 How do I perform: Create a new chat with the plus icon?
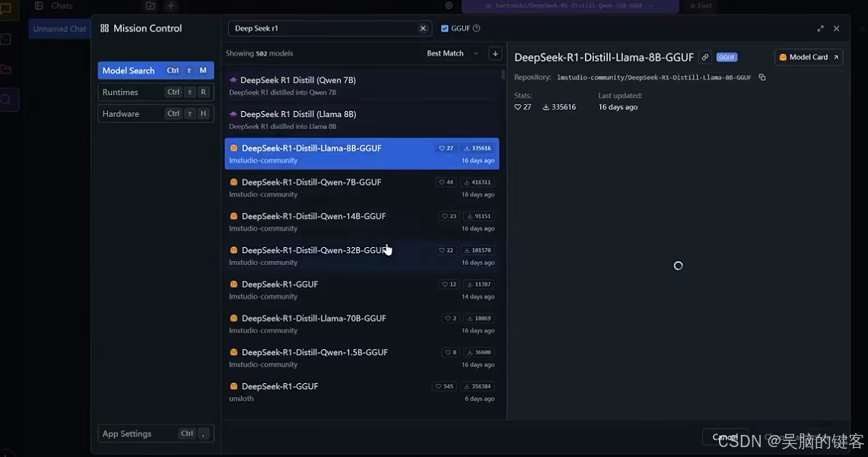[x=170, y=5]
